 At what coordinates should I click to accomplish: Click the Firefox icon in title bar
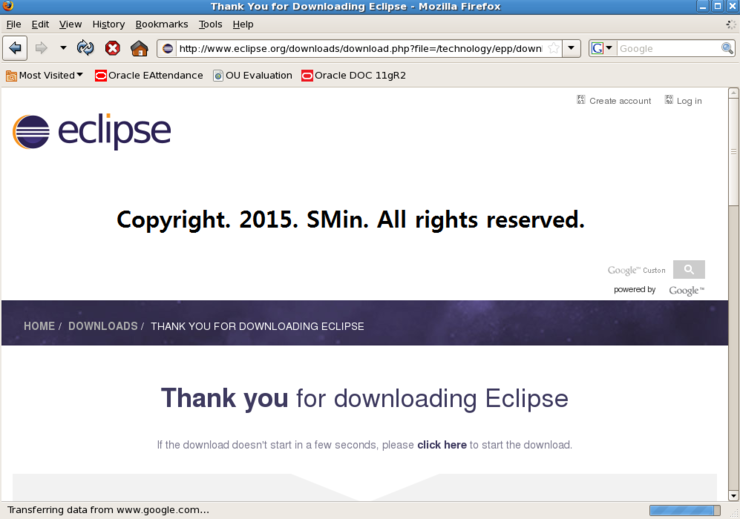click(x=8, y=6)
